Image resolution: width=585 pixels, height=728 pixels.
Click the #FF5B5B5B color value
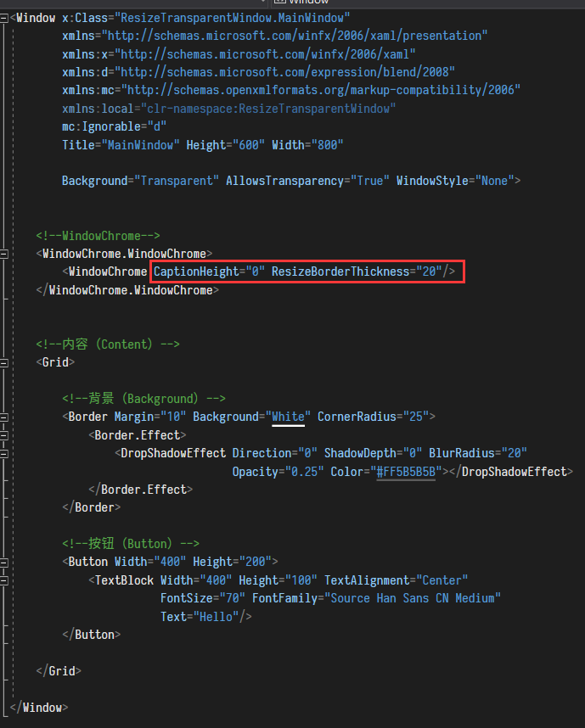(406, 472)
